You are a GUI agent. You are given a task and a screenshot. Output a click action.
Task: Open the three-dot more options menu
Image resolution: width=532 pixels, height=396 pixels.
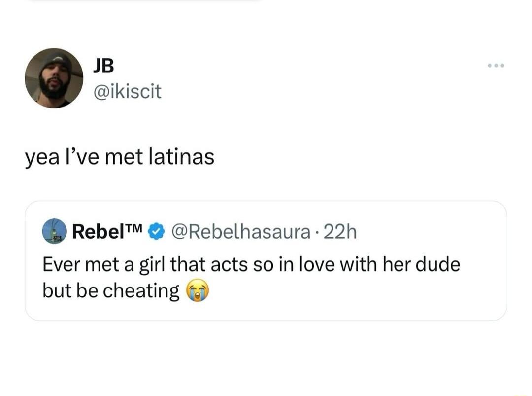496,66
